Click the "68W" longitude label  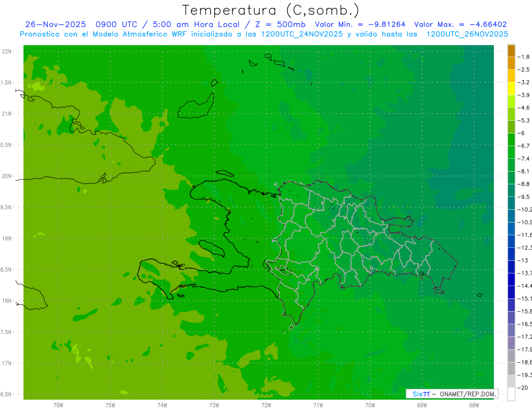[474, 405]
